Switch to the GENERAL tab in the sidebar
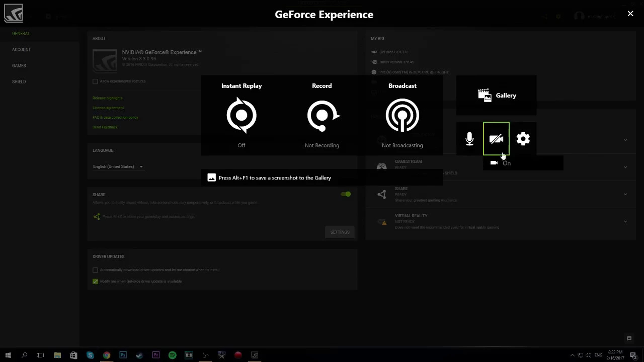644x362 pixels. pos(21,34)
